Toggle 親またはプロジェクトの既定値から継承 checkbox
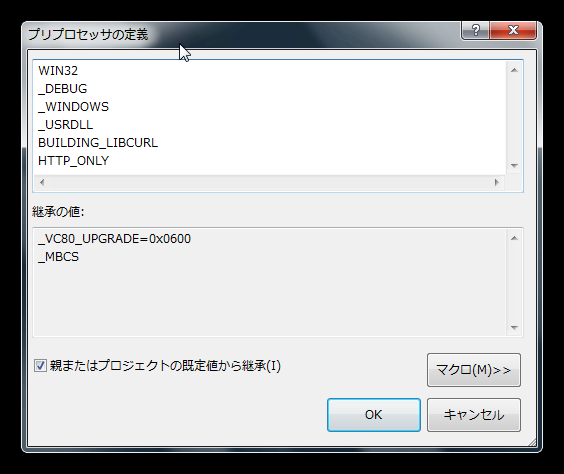 pos(40,366)
